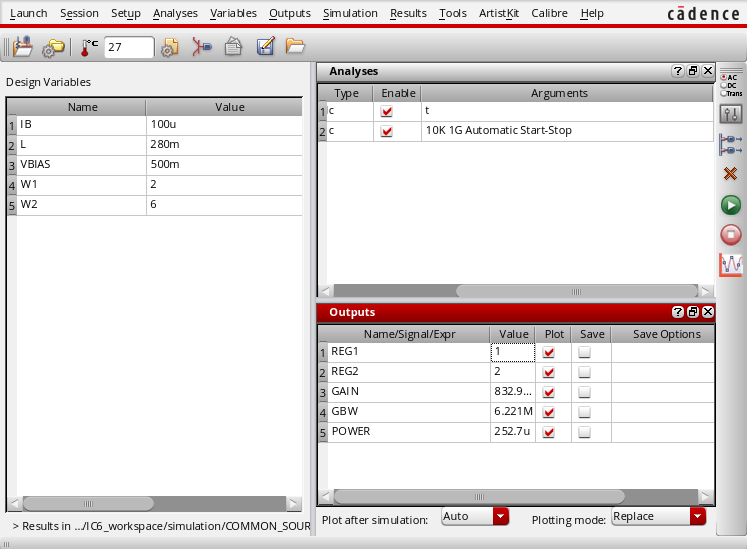Select the Trans radio button

coord(723,93)
